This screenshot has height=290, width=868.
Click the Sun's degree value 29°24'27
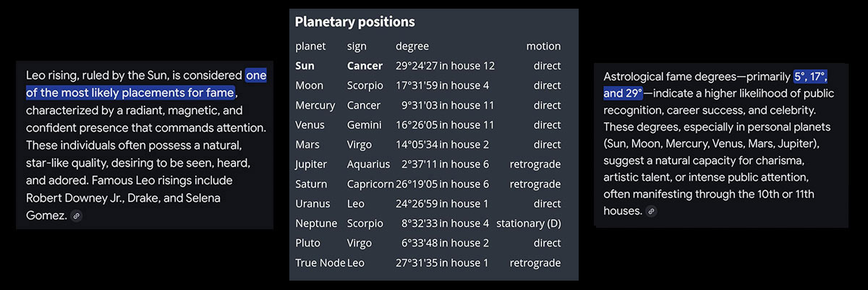[416, 66]
